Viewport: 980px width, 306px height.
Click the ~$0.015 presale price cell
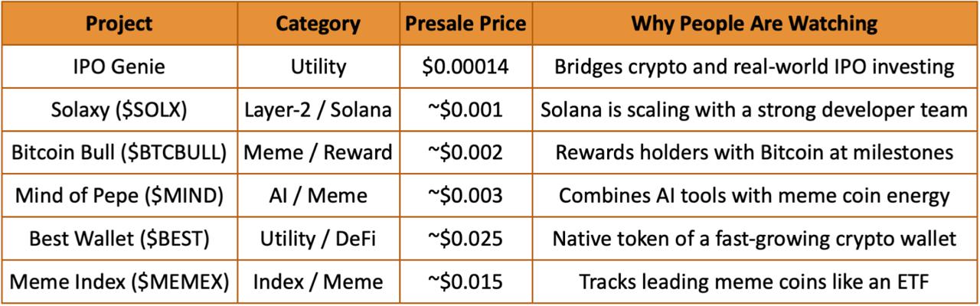click(x=465, y=282)
